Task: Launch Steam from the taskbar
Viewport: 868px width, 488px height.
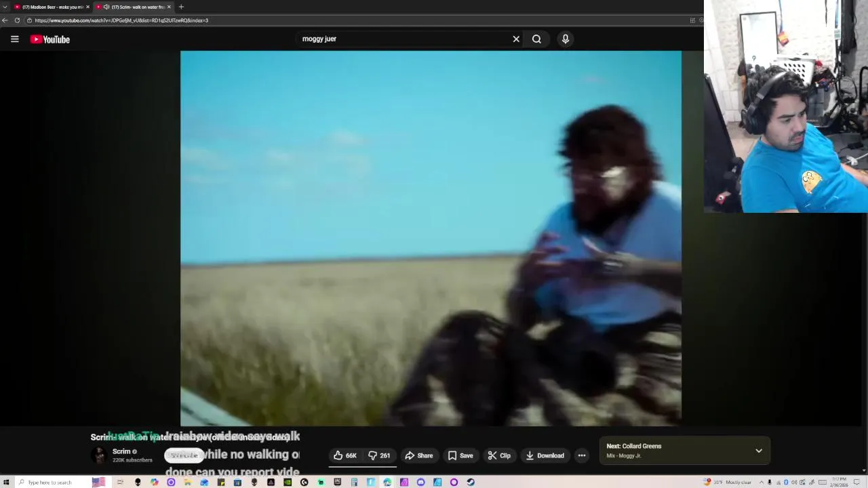Action: pos(471,482)
